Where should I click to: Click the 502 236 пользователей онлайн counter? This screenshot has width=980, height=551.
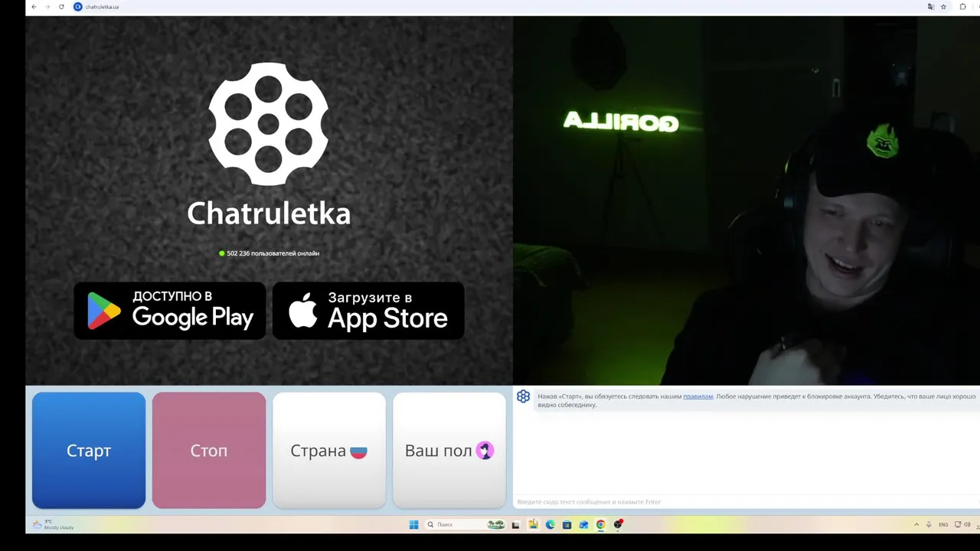point(269,253)
